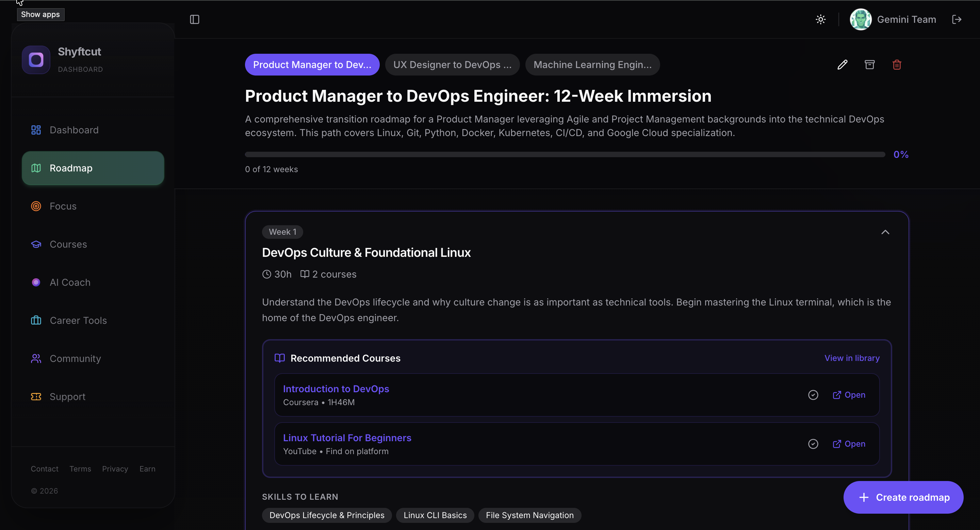Click the 12-week progress bar
Image resolution: width=980 pixels, height=530 pixels.
click(x=565, y=154)
